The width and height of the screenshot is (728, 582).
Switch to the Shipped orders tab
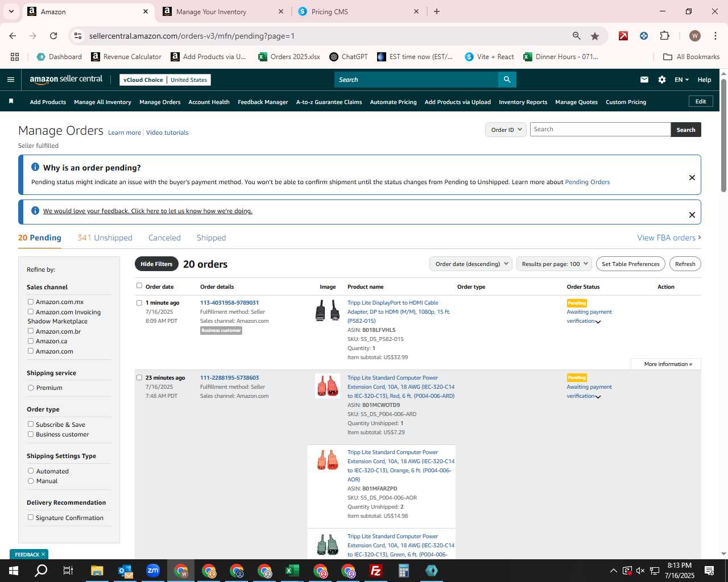tap(211, 238)
